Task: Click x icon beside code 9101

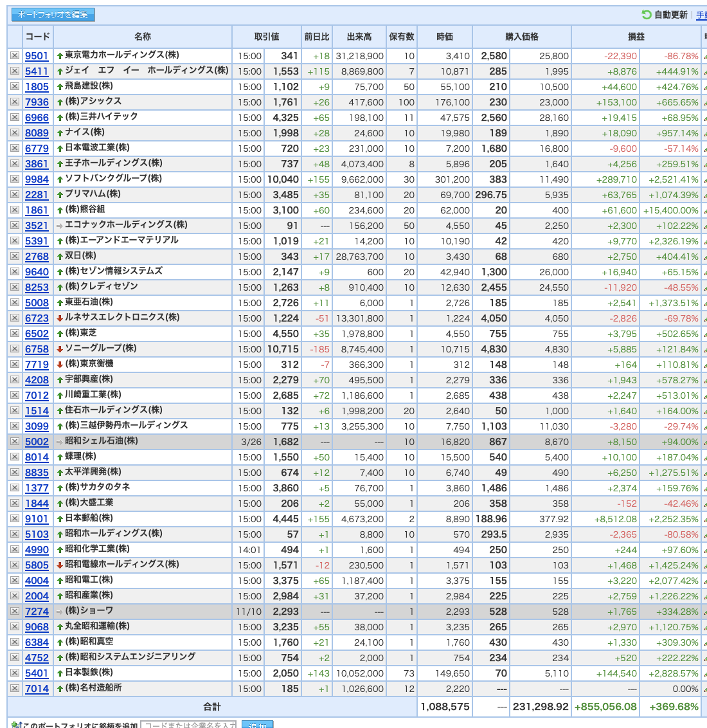Action: [x=15, y=518]
